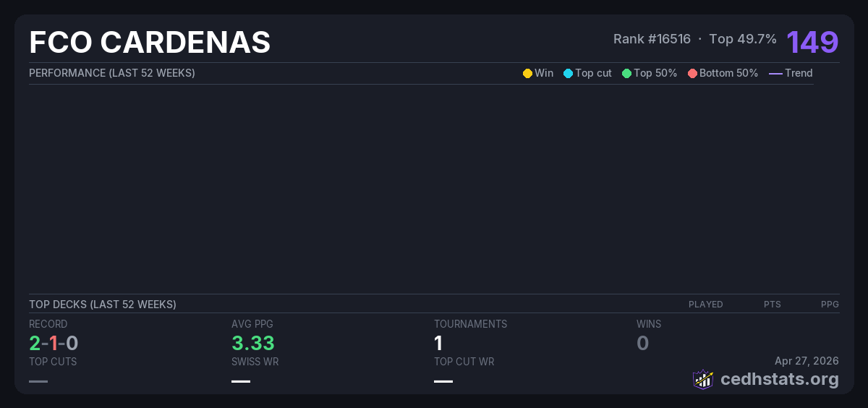868x408 pixels.
Task: Click the 3.33 average PPG value
Action: click(252, 343)
